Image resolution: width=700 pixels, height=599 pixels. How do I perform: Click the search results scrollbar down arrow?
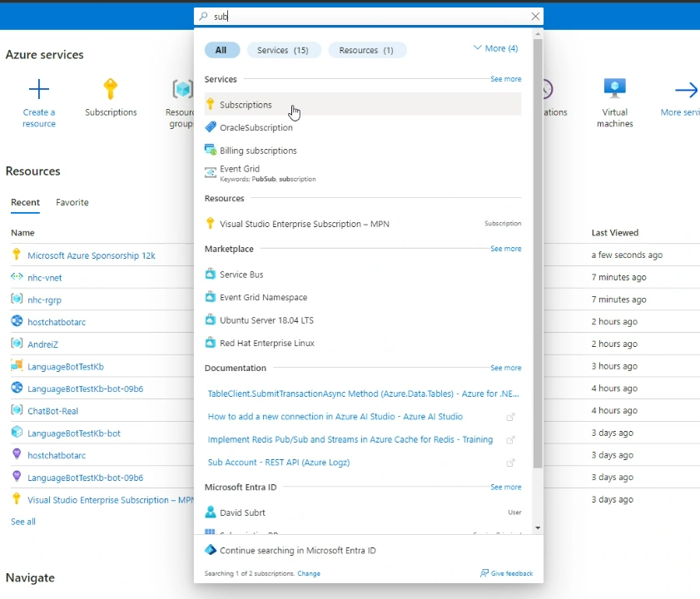click(538, 527)
